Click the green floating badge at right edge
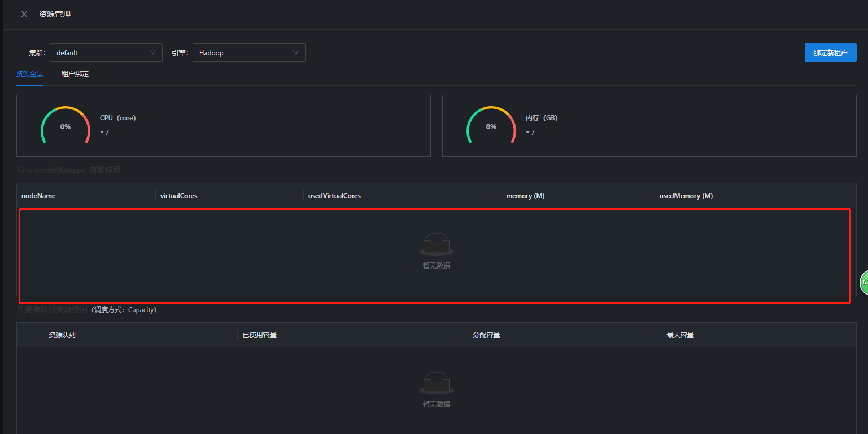Viewport: 868px width, 434px height. click(x=863, y=282)
